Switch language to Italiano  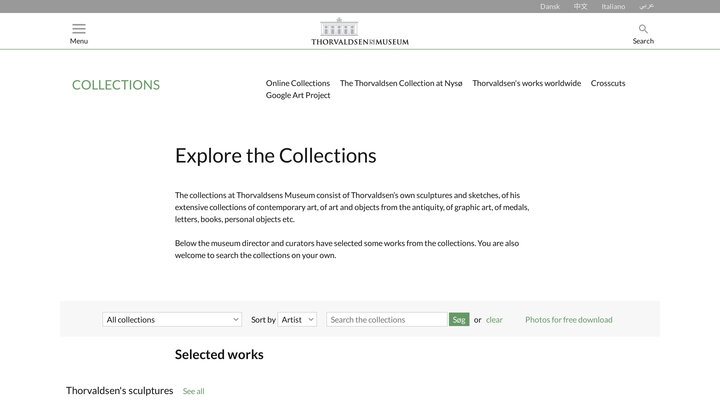pos(613,6)
